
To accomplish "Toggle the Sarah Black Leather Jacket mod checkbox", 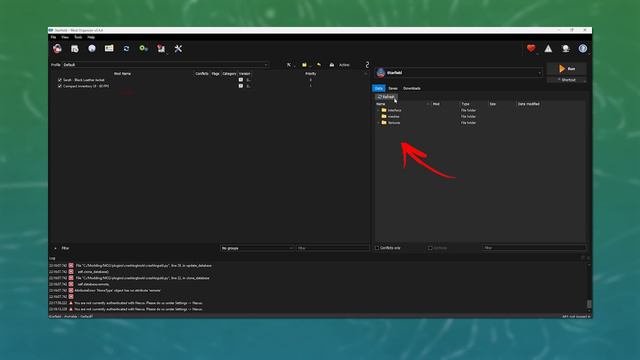I will click(x=60, y=80).
